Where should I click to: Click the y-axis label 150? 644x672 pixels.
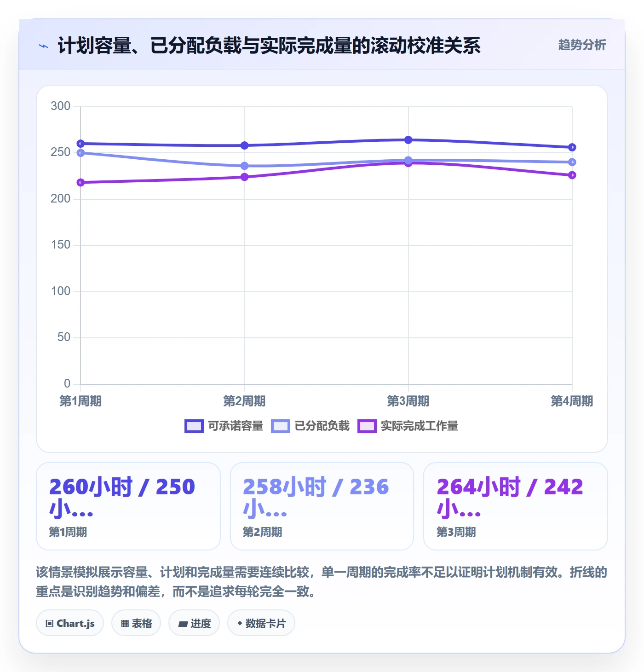(61, 245)
